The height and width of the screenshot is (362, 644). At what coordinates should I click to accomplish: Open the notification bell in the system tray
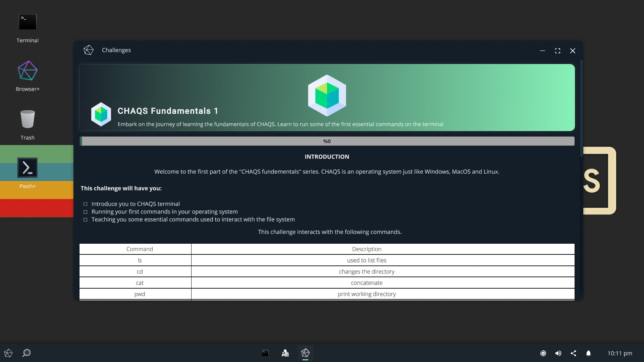tap(588, 353)
